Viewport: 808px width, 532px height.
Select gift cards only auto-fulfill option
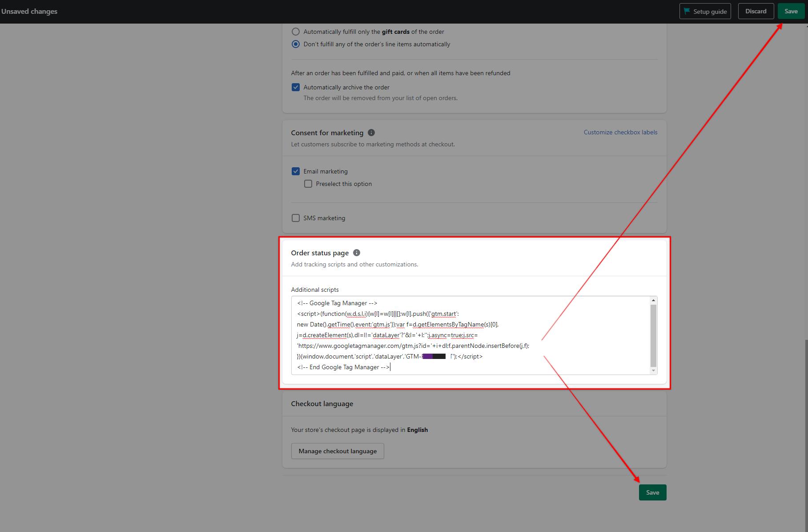296,32
